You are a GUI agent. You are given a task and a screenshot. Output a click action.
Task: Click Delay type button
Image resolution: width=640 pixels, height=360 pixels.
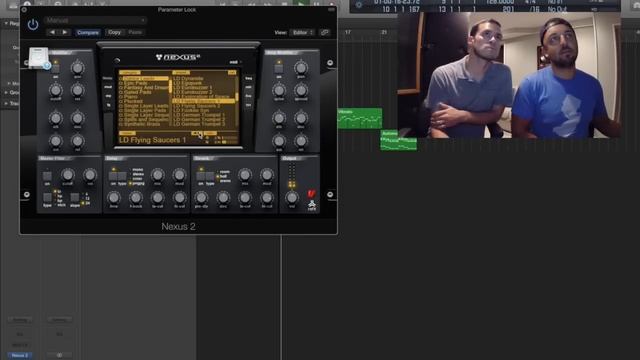click(122, 176)
